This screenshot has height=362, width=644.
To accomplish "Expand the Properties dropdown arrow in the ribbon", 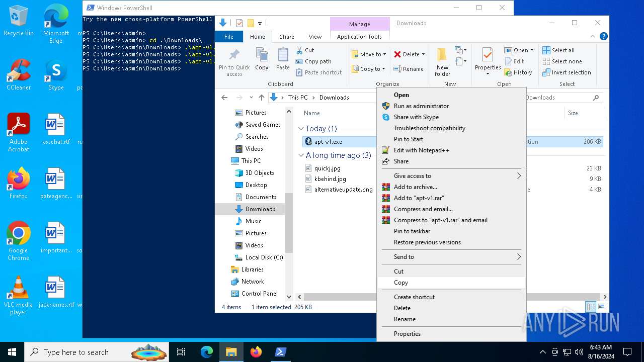I will 488,74.
